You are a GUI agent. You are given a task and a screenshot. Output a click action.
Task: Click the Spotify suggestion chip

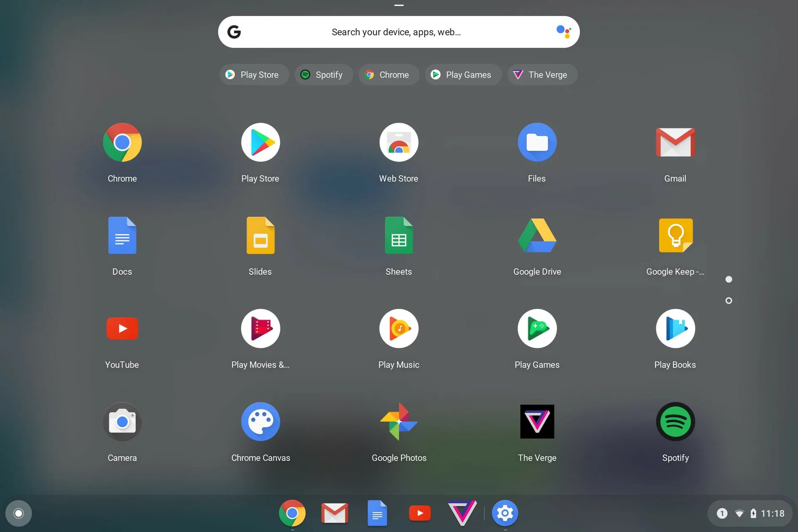(323, 75)
